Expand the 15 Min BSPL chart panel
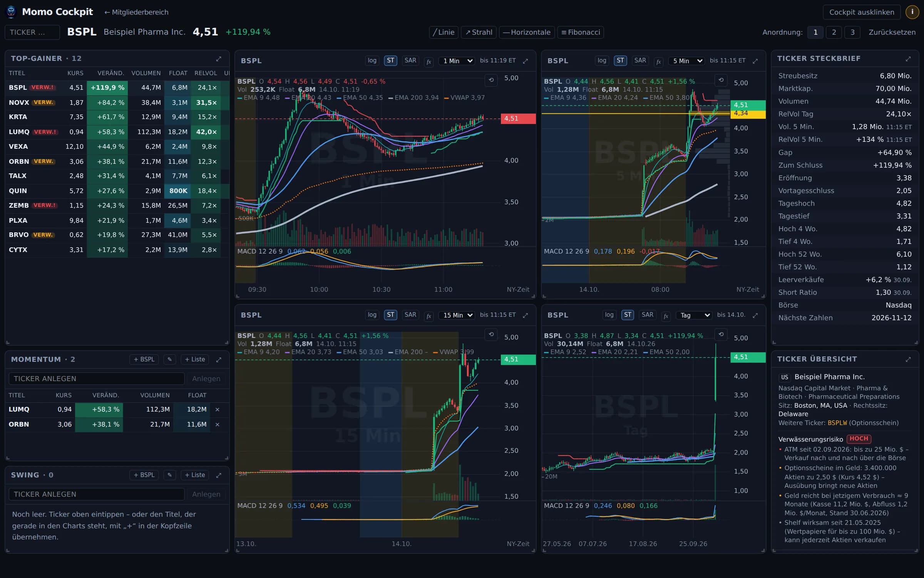The image size is (924, 578). (x=526, y=315)
